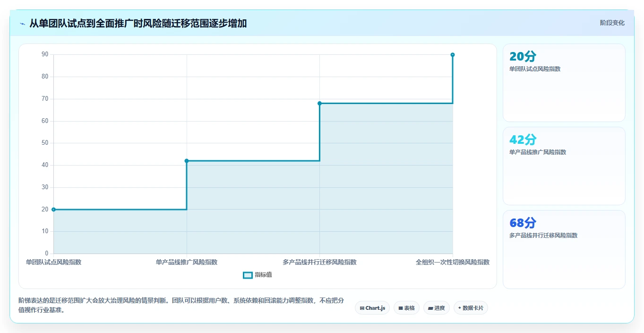Click the data point at value 90
644x333 pixels.
coord(453,55)
